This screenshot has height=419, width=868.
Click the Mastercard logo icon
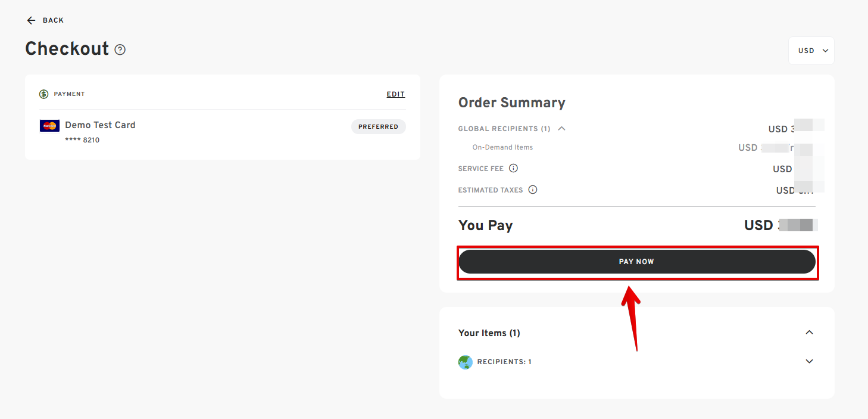click(49, 126)
